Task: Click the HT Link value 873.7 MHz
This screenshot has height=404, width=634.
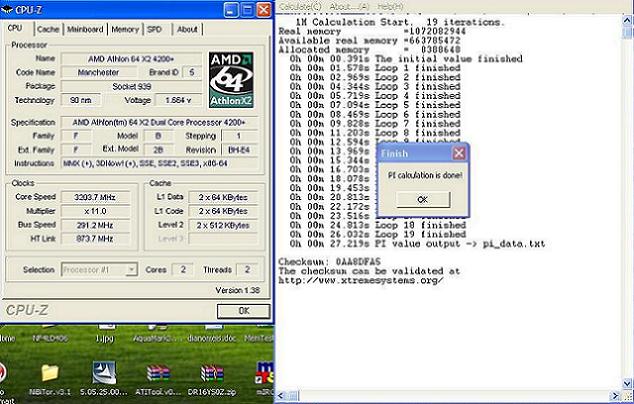Action: coord(95,239)
